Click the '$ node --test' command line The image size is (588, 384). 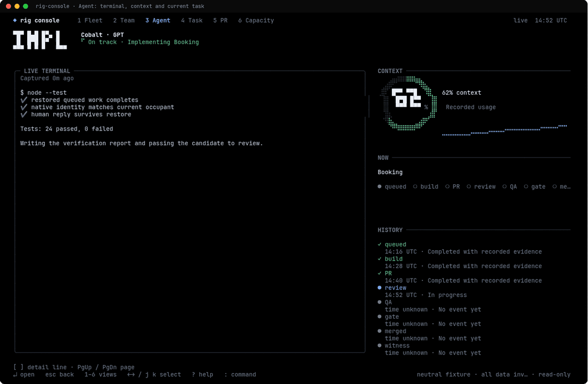[44, 92]
